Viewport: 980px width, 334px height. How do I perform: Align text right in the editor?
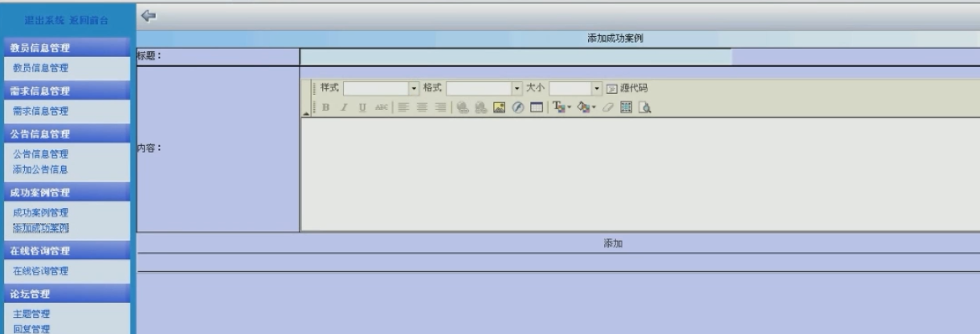pos(440,108)
